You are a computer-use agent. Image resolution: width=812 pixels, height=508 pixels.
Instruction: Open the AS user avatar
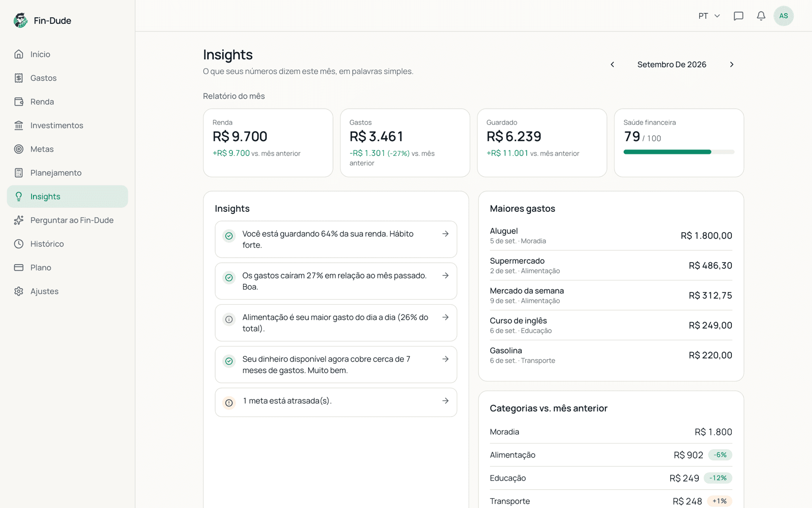coord(784,16)
